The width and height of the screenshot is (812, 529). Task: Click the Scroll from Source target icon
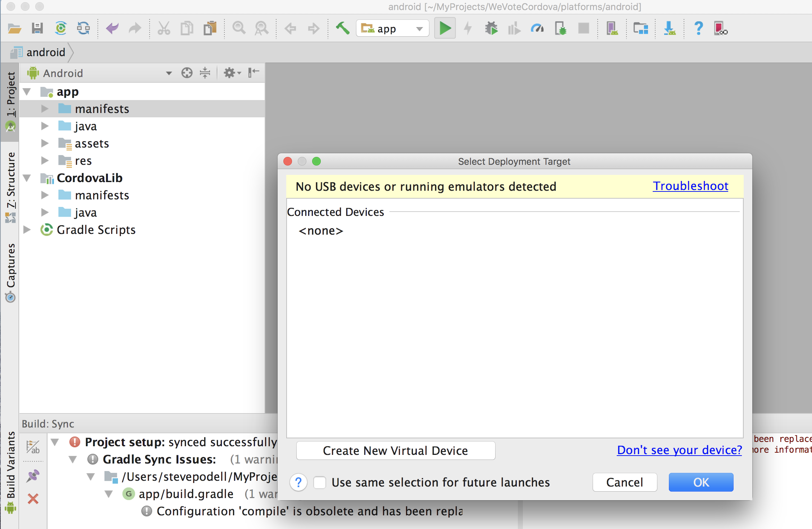coord(187,73)
